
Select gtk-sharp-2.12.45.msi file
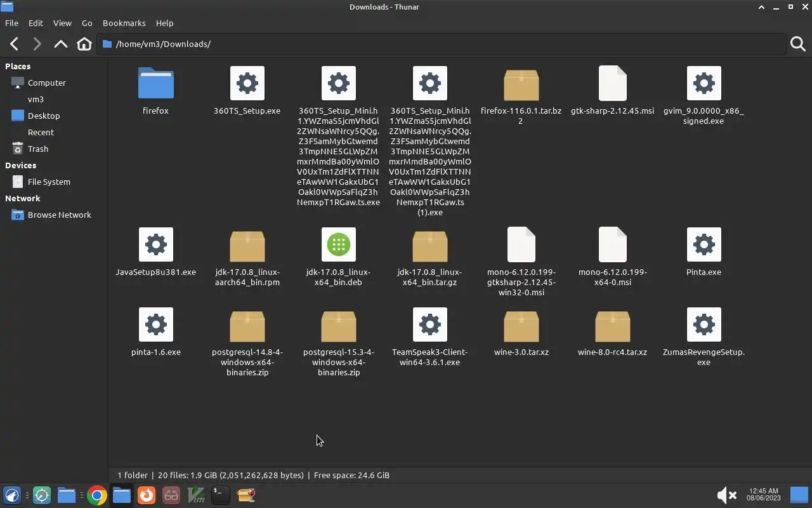612,83
